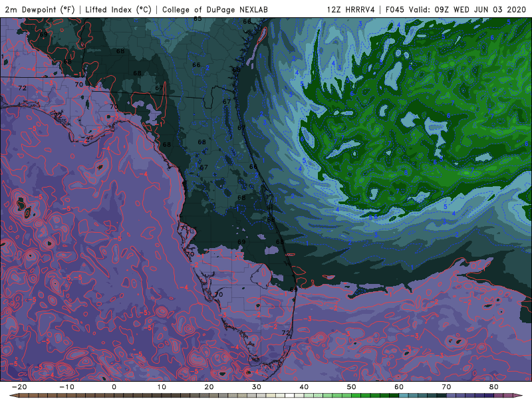Click the "Lifted Index (°C)" title text
Screen dimensions: 532x399
click(x=118, y=9)
